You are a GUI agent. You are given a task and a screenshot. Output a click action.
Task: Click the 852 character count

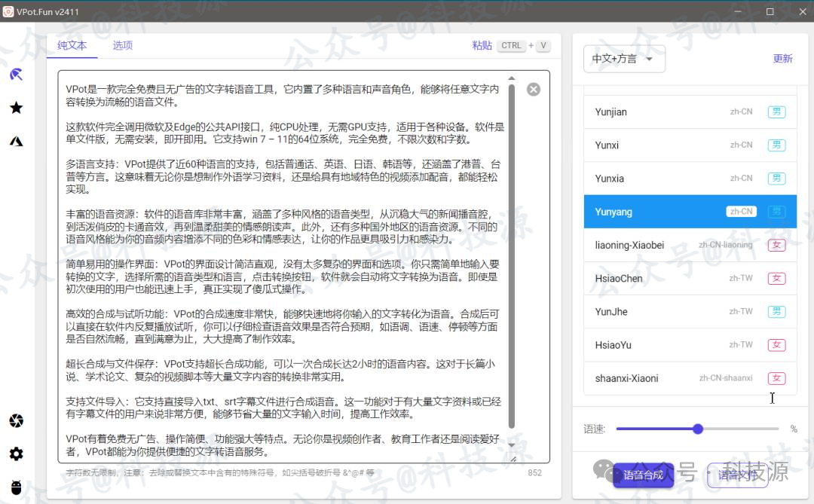pos(534,473)
